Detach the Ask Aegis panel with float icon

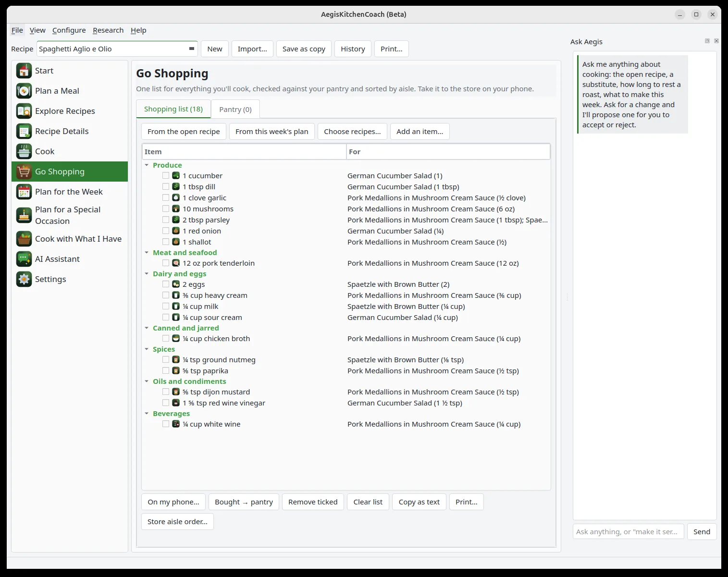pos(707,41)
